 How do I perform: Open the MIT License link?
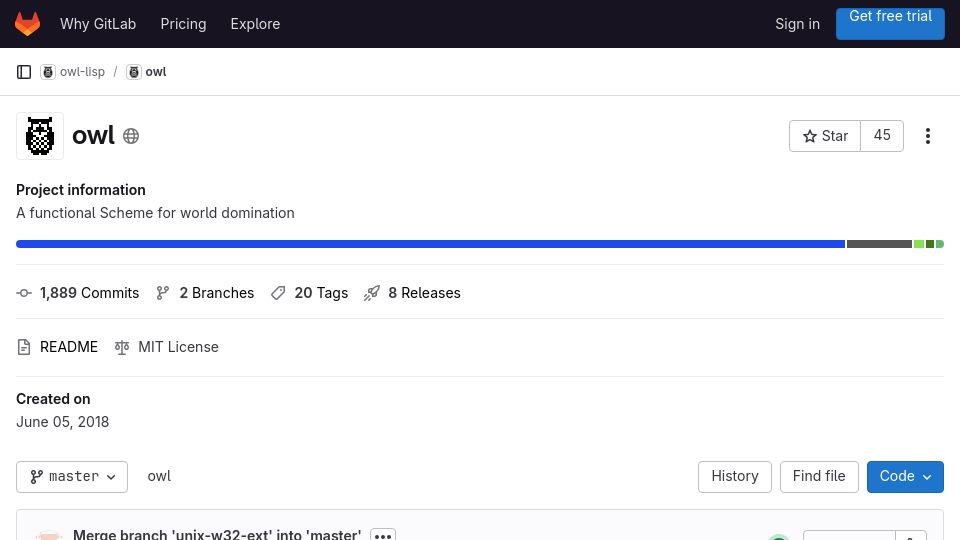click(178, 347)
